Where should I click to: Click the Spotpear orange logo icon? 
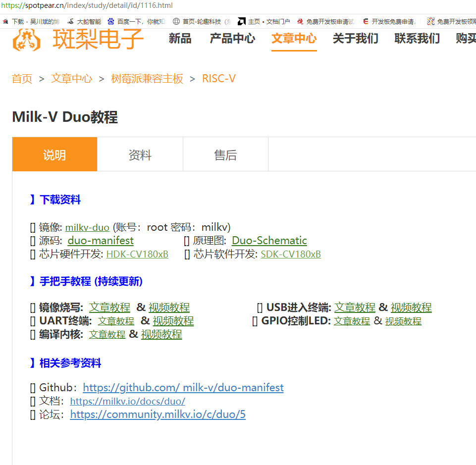[x=26, y=40]
